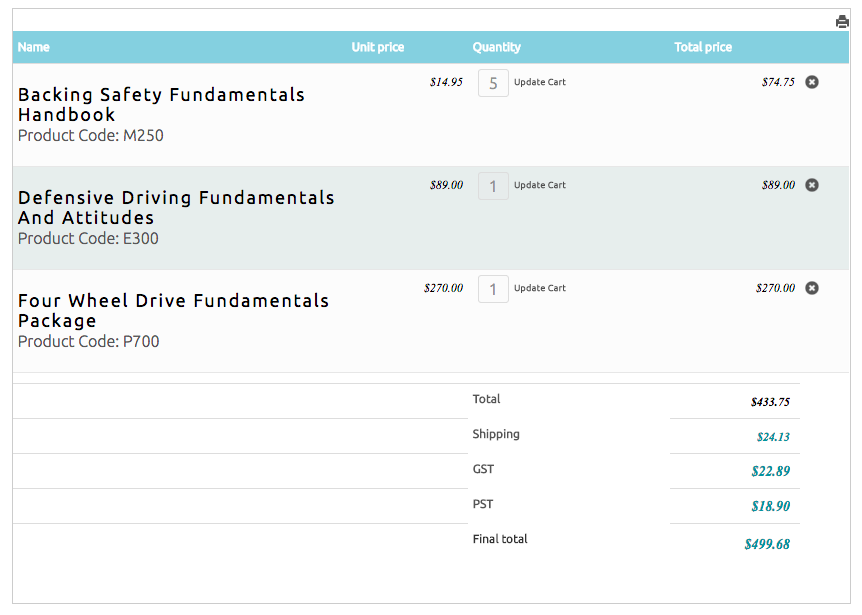Click the $22.89 GST amount
This screenshot has width=862, height=615.
(770, 471)
